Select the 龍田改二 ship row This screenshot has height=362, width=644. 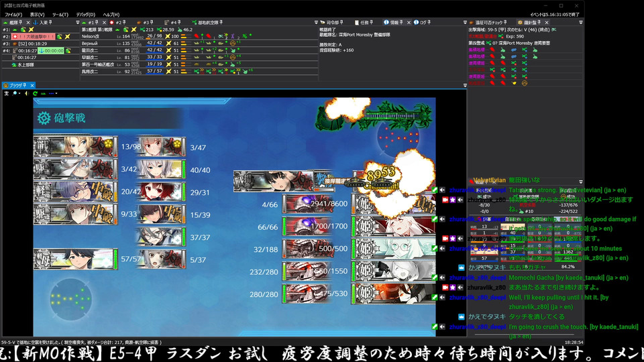(x=199, y=50)
